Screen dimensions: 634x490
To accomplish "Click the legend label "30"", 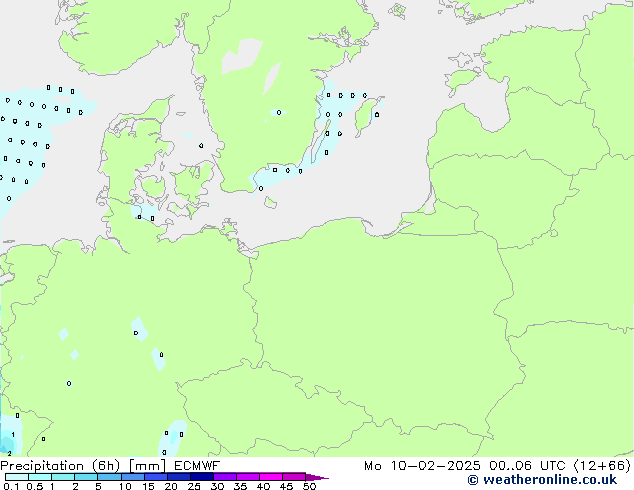I will coord(217,486).
